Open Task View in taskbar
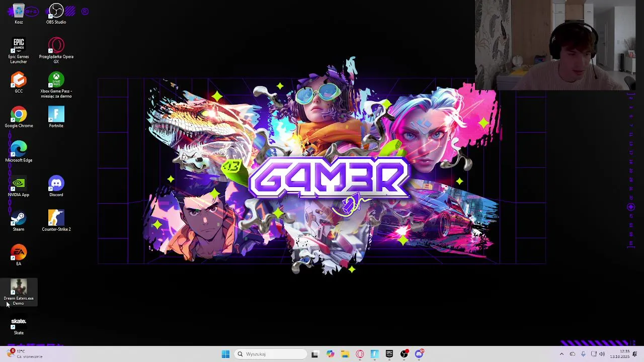 315,354
